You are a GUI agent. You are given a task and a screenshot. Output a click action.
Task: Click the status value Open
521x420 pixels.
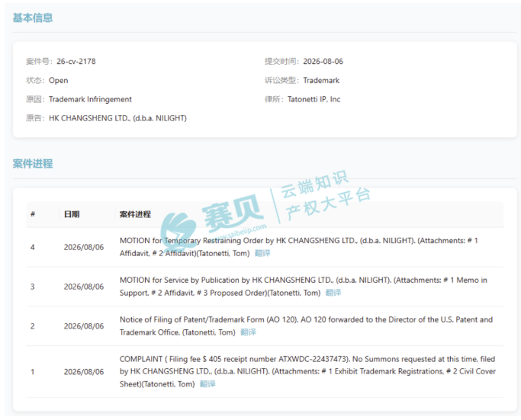tap(59, 80)
